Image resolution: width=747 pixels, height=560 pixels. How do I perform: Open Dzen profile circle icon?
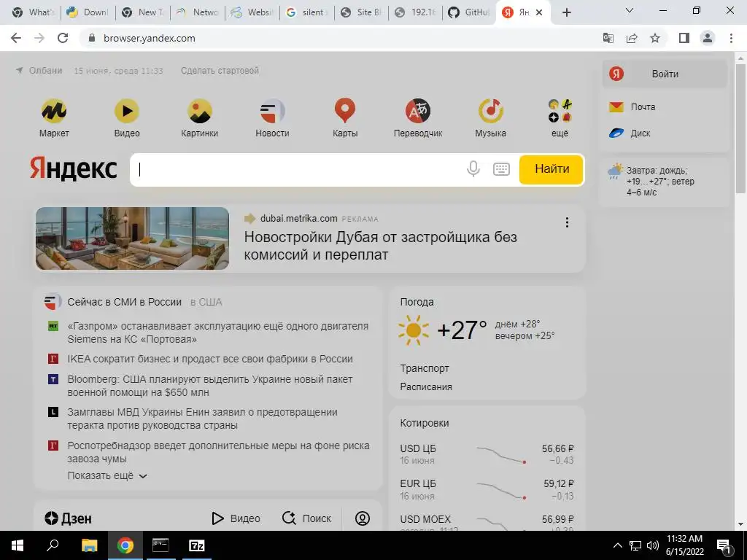(x=362, y=518)
